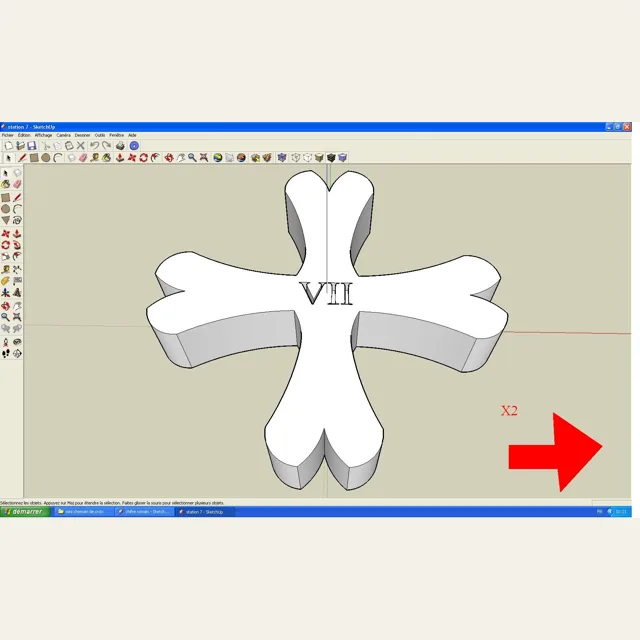
Task: Select the Text label tool
Action: [x=17, y=281]
